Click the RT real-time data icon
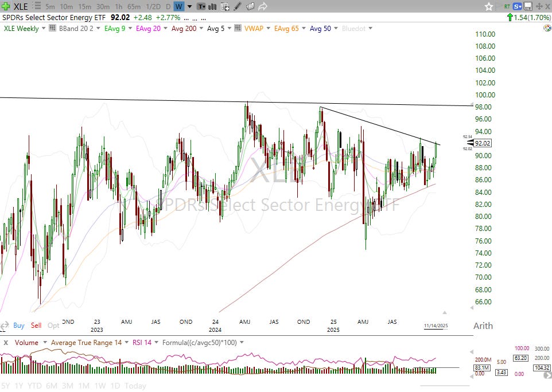The image size is (552, 392). pos(507,6)
